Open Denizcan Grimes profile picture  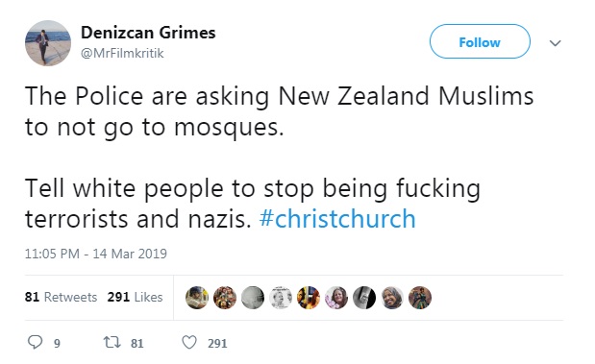48,43
